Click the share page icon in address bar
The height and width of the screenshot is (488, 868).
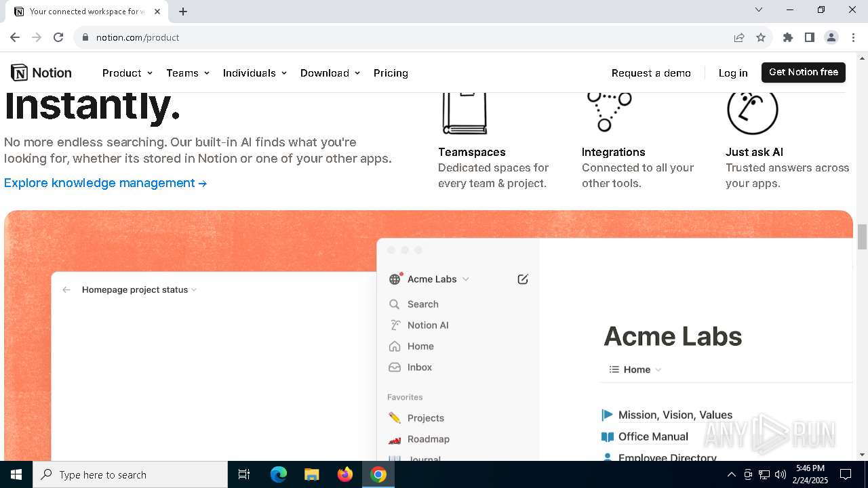pyautogui.click(x=739, y=37)
